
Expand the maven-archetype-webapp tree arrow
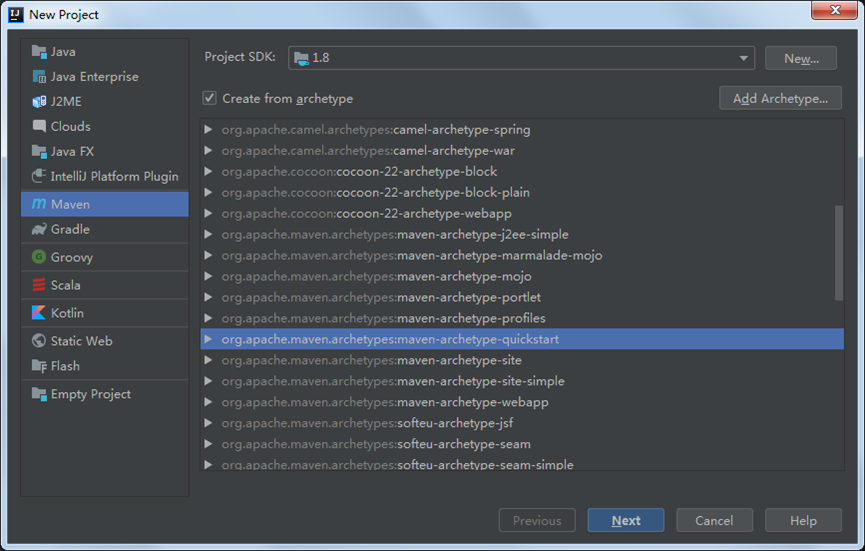208,403
